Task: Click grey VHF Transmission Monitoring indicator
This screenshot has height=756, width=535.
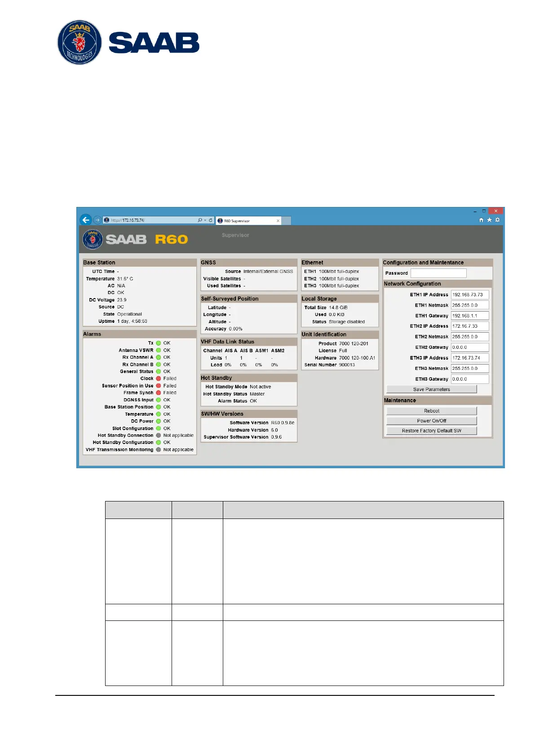Action: pyautogui.click(x=159, y=450)
